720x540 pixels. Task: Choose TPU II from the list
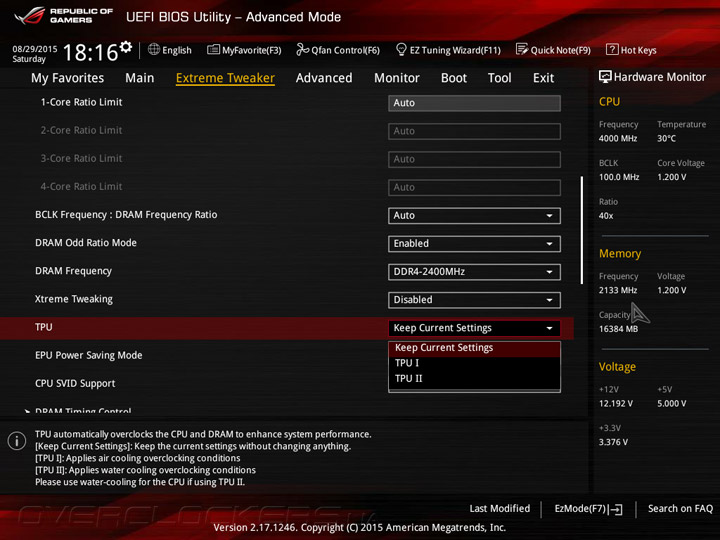[474, 378]
